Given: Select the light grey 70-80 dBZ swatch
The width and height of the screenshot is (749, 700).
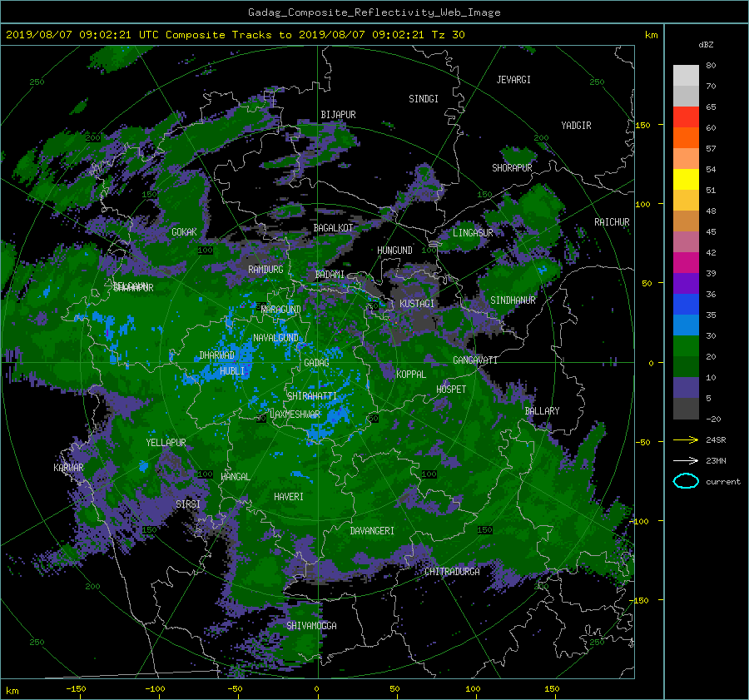Looking at the screenshot, I should click(686, 75).
